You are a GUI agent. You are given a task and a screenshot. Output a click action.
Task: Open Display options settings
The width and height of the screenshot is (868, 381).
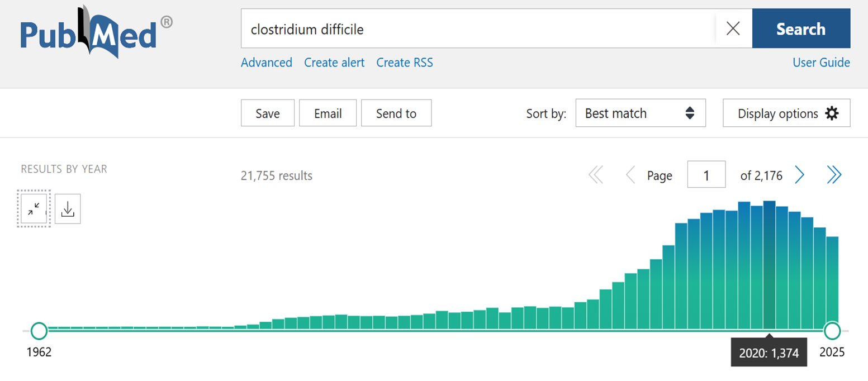(x=786, y=113)
